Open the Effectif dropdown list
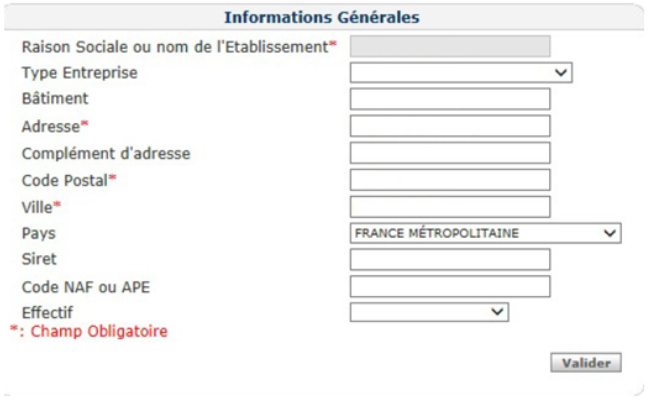The height and width of the screenshot is (400, 649). 429,313
